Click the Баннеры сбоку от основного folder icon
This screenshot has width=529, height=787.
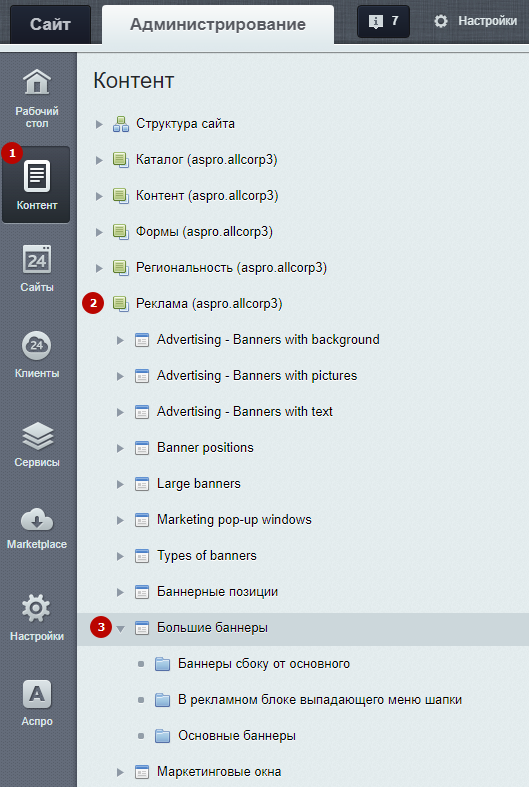(x=163, y=664)
